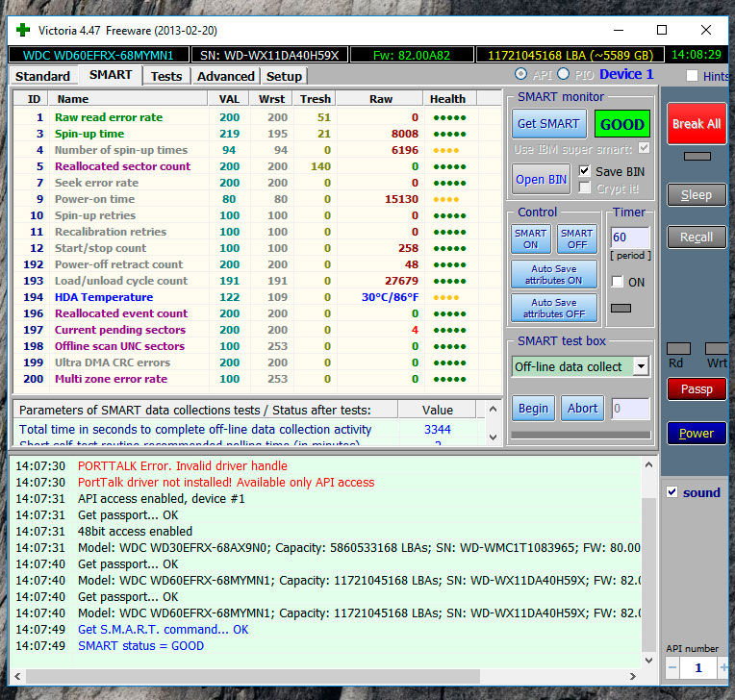
Task: Turn SMART ON in Control section
Action: click(x=530, y=238)
